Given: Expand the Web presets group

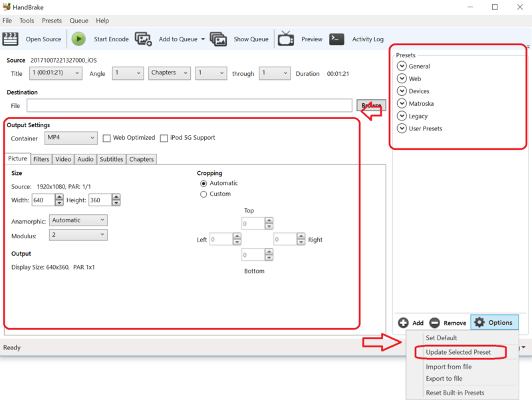Looking at the screenshot, I should [402, 79].
